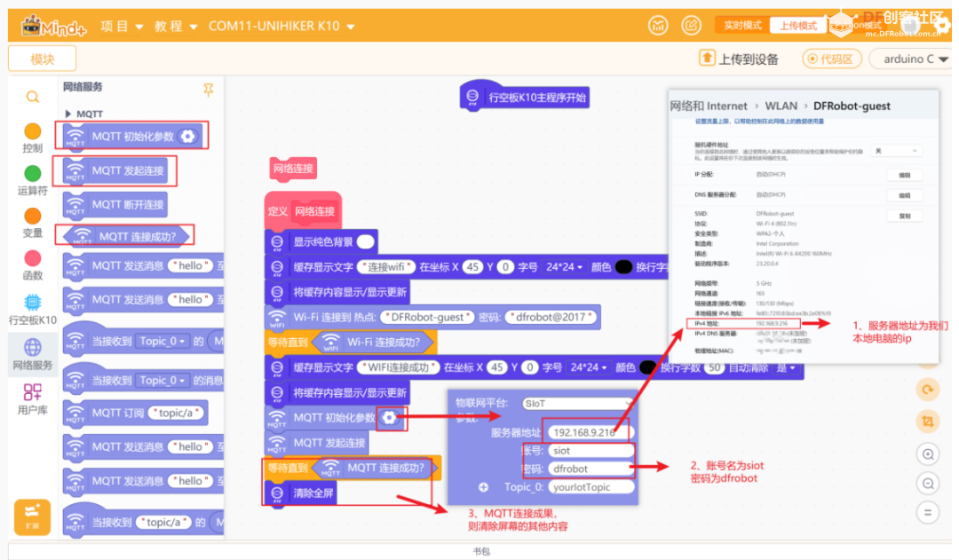Image resolution: width=959 pixels, height=560 pixels.
Task: Select the 网络服务 globe category
Action: tap(33, 347)
